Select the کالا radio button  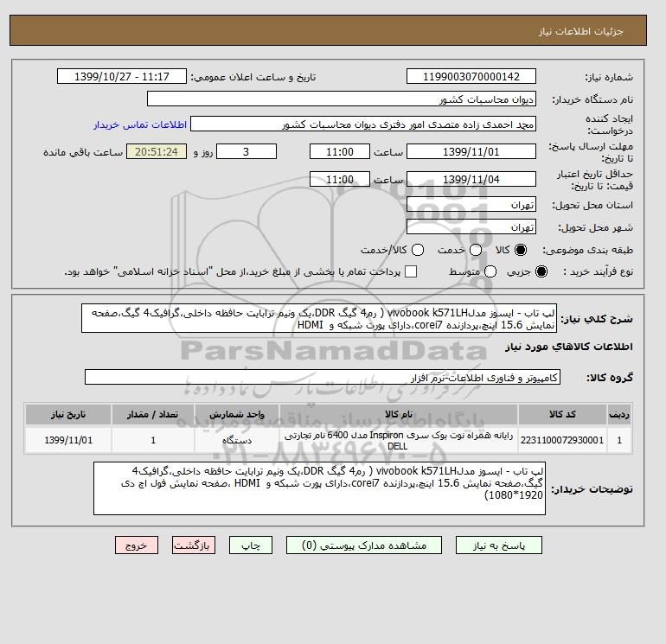(x=521, y=250)
